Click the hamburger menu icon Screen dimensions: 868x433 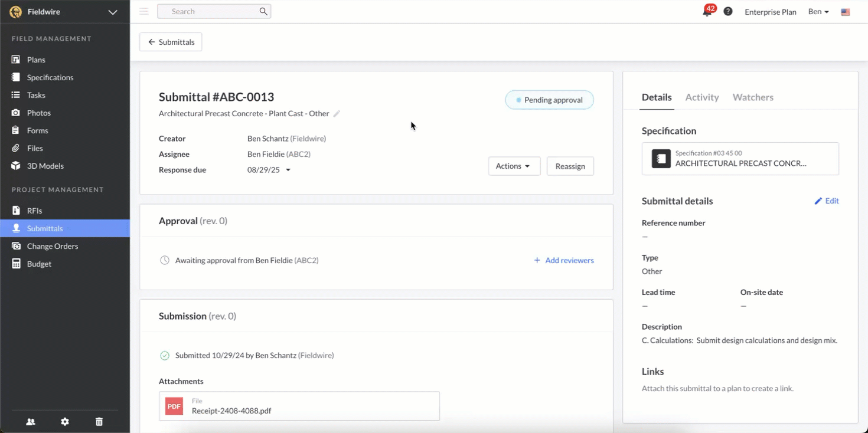pyautogui.click(x=144, y=11)
